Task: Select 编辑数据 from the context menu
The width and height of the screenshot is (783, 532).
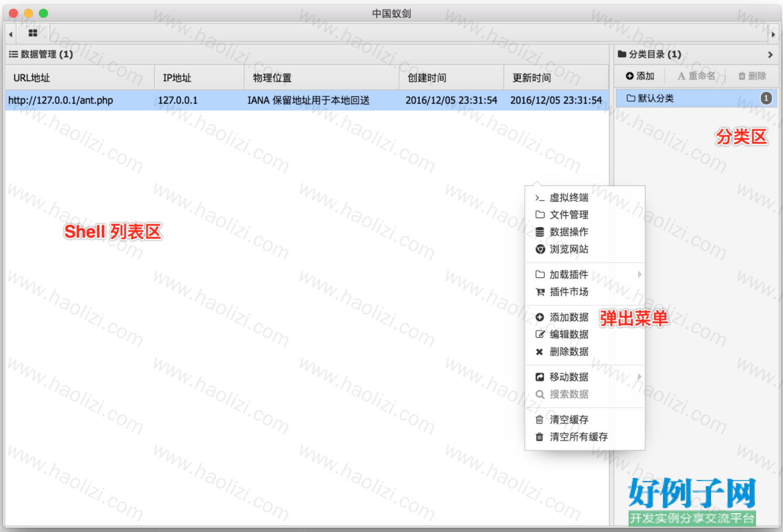Action: 585,334
